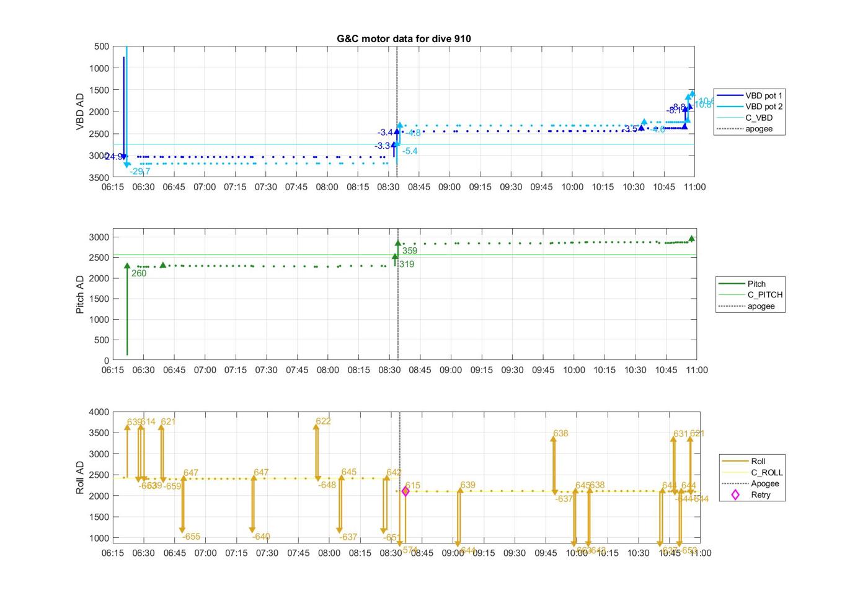868x611 pixels.
Task: Select the 'VBD pot 1' legend entry
Action: point(750,95)
